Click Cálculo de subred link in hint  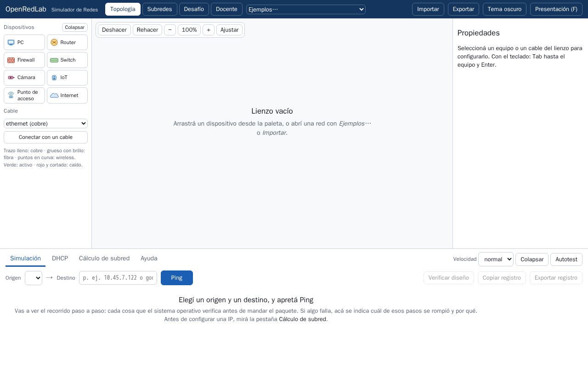(303, 319)
